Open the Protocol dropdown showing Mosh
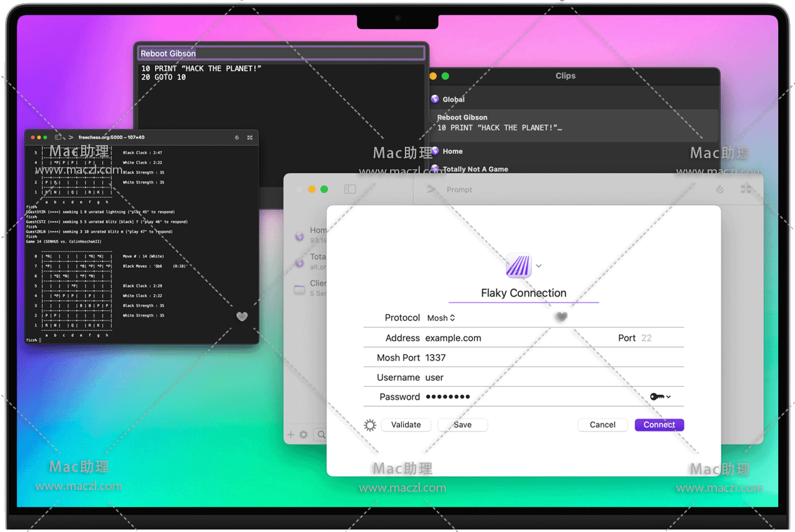The height and width of the screenshot is (532, 795). (x=441, y=318)
